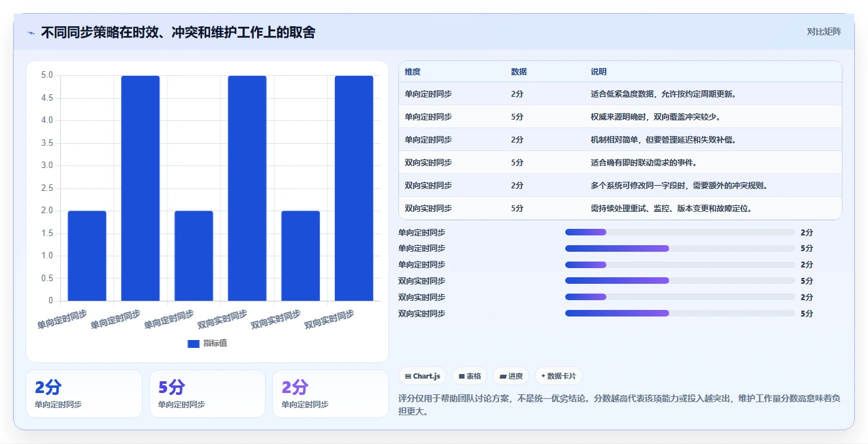Select the cell 适合低紧急度数据，允许按约定周期更新。
The width and height of the screenshot is (868, 444).
pyautogui.click(x=663, y=94)
